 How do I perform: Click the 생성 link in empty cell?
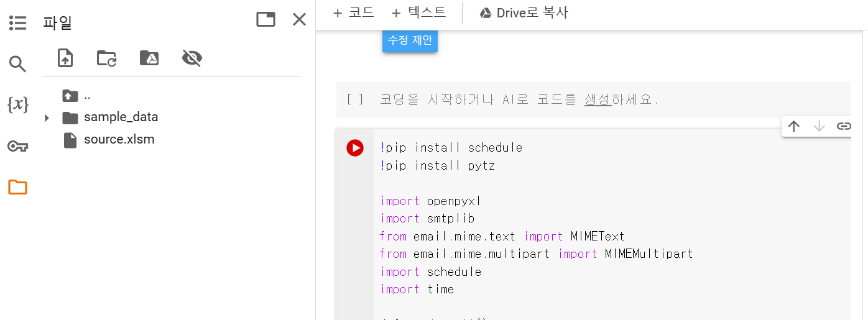[x=598, y=99]
